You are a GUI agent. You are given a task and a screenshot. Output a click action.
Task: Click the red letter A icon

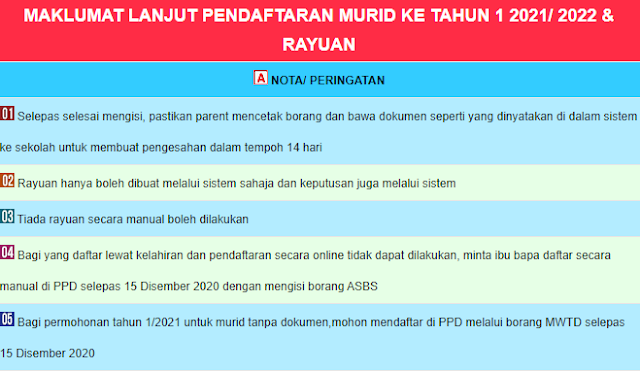[260, 78]
